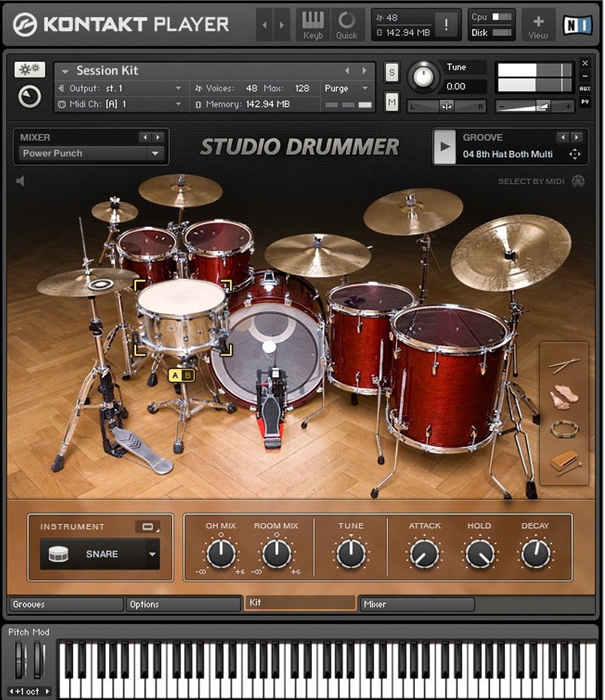Click the DECAY knob
The width and height of the screenshot is (605, 700).
535,554
